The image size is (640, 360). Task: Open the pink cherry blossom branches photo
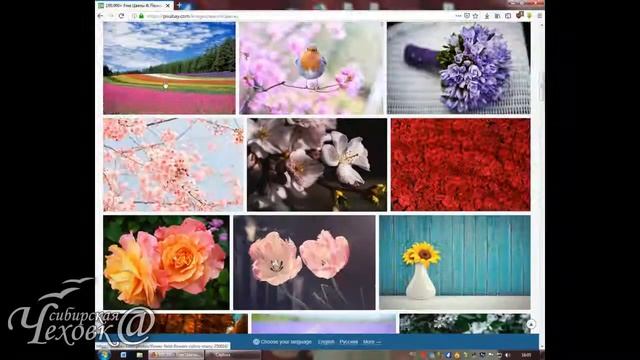173,164
